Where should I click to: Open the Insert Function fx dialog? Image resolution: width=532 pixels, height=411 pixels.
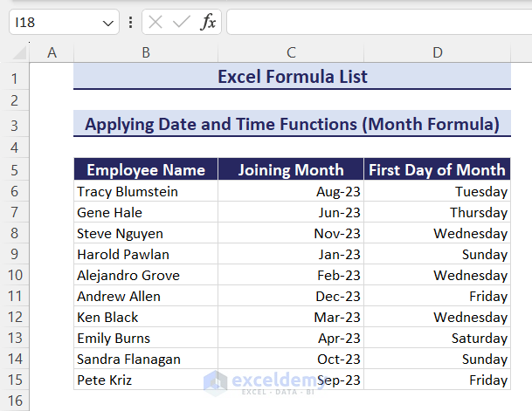208,23
